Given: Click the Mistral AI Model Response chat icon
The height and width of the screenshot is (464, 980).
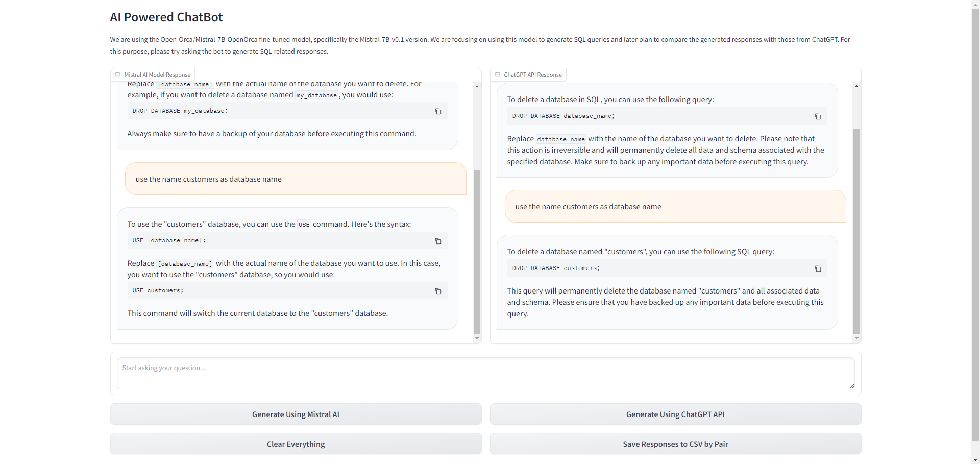Looking at the screenshot, I should click(x=118, y=75).
